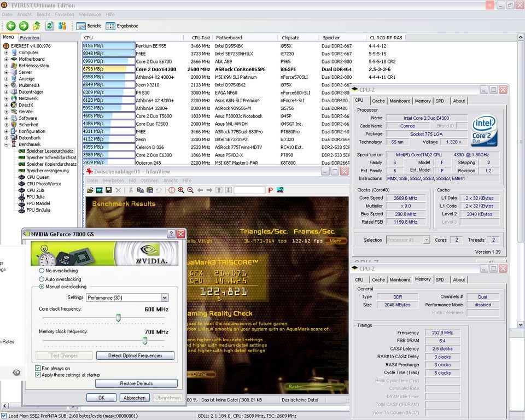The image size is (525, 420).
Task: Zoom out with IrfanView's minus magnifier
Action: [x=190, y=190]
